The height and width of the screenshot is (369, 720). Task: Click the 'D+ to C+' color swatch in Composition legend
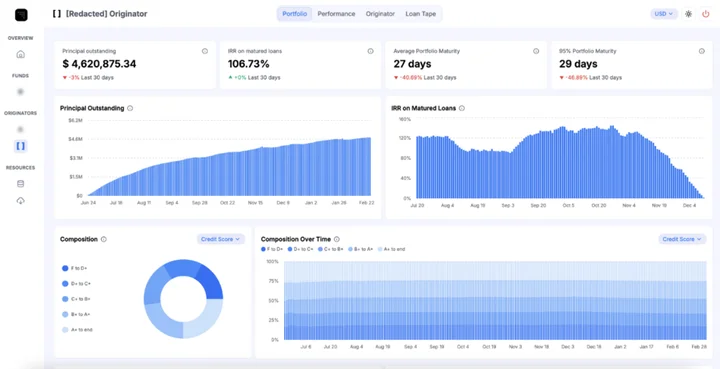[x=65, y=284]
